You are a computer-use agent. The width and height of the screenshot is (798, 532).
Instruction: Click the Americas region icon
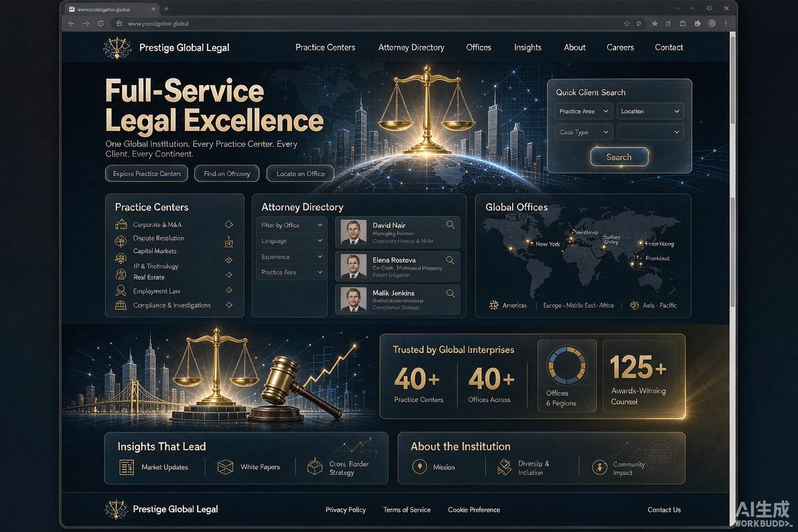(x=493, y=305)
